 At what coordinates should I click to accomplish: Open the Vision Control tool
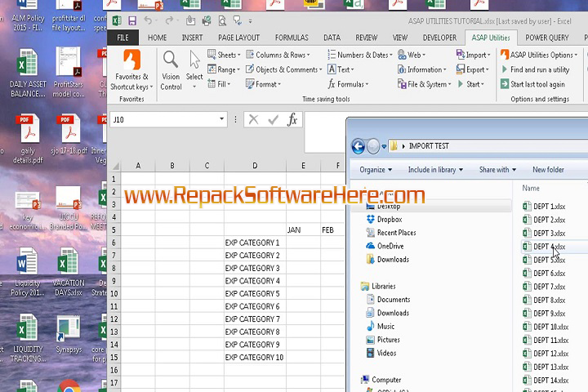point(171,70)
